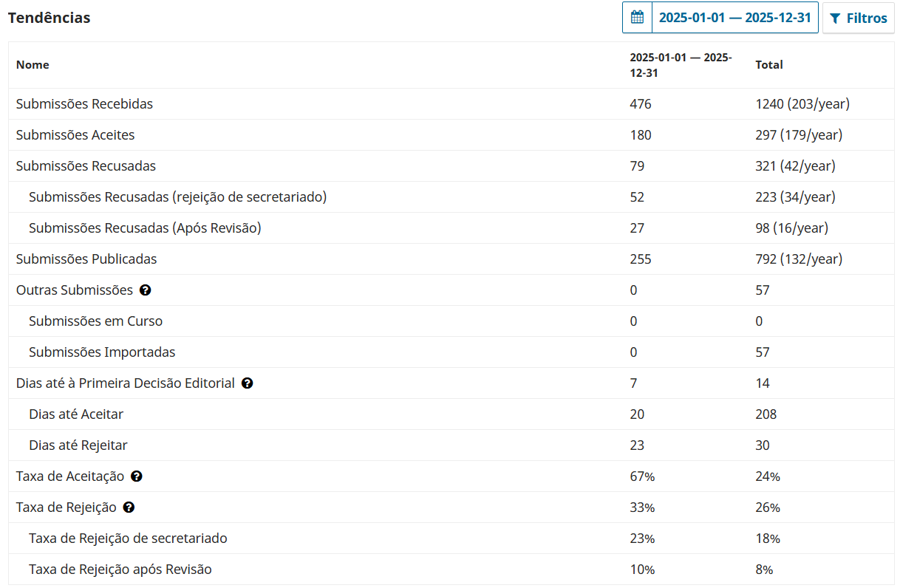Open help tooltip for Taxa de Rejeição
The width and height of the screenshot is (900, 588).
tap(129, 507)
